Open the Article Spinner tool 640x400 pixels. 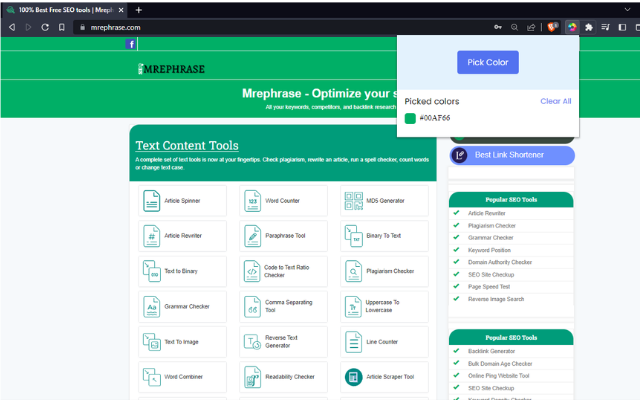pos(182,201)
